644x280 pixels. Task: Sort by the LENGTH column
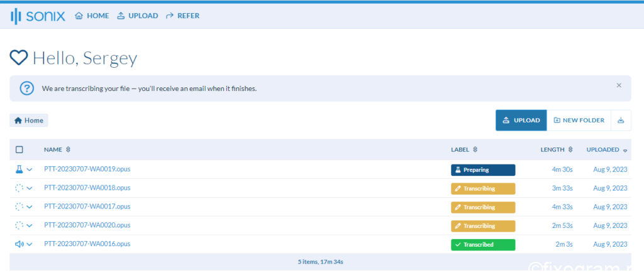(x=557, y=149)
